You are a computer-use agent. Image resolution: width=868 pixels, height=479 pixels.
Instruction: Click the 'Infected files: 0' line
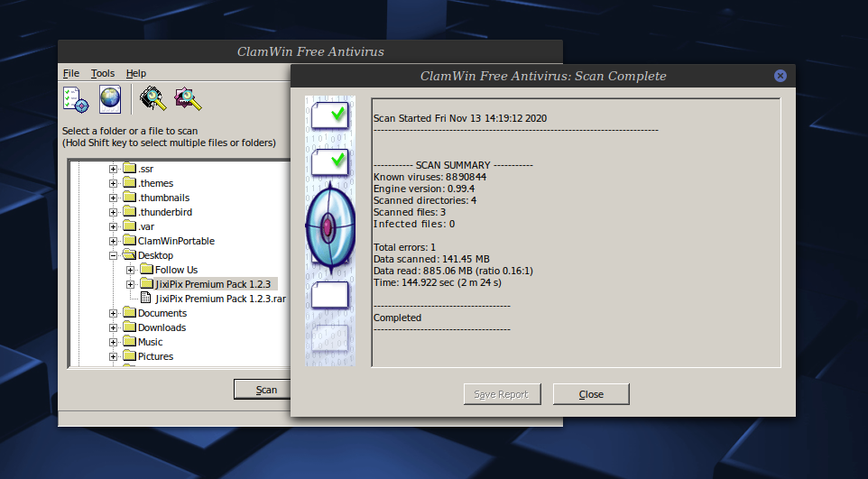[414, 224]
